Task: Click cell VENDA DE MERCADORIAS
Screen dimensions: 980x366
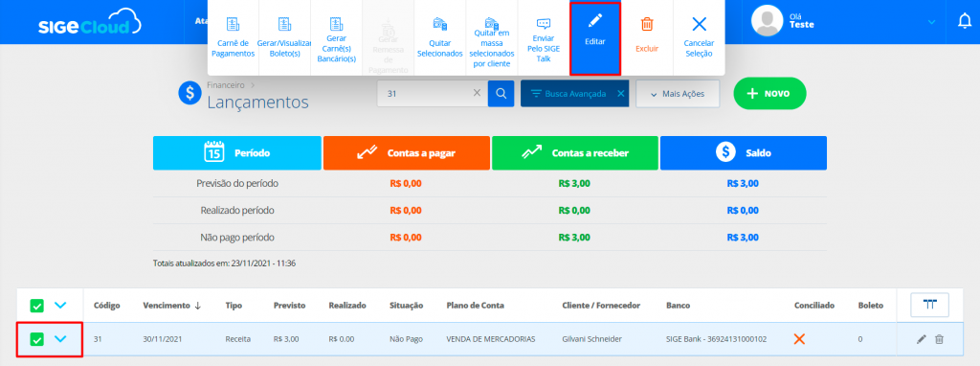Action: (x=491, y=339)
